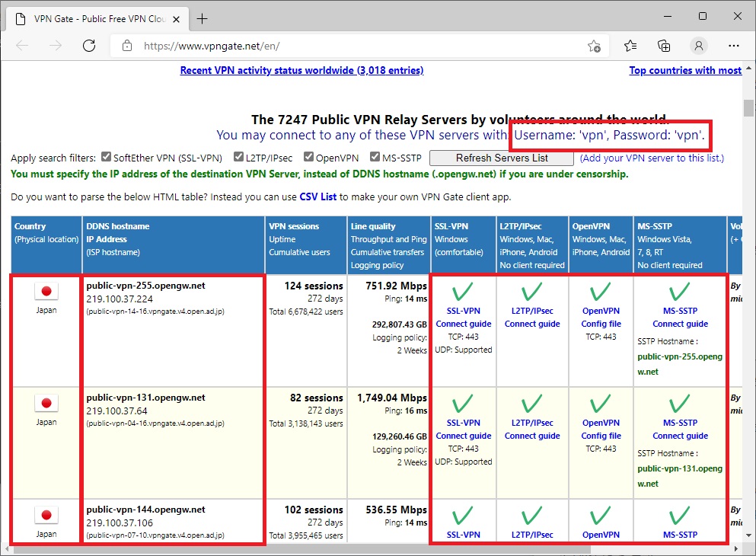Click the browser Back arrow
Image resolution: width=756 pixels, height=556 pixels.
(22, 46)
